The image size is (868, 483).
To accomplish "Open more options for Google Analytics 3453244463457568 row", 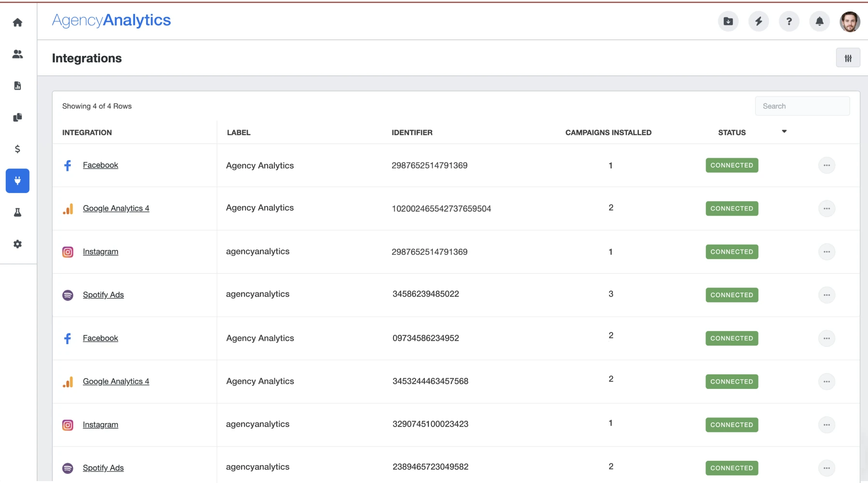I will [827, 382].
